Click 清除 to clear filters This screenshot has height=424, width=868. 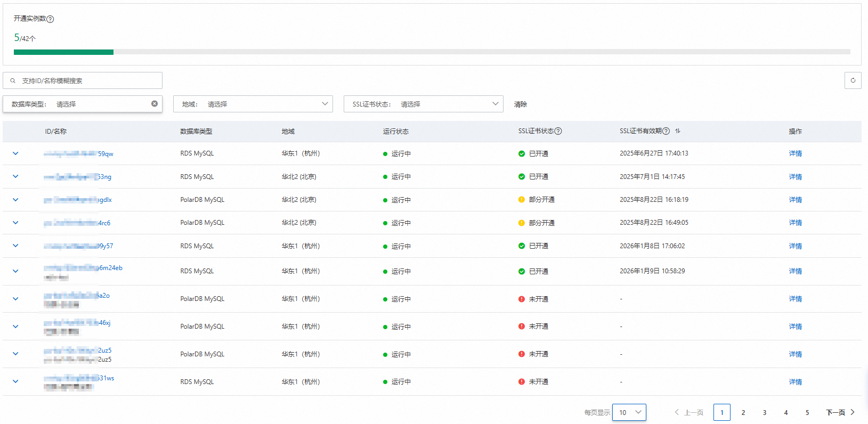point(520,104)
